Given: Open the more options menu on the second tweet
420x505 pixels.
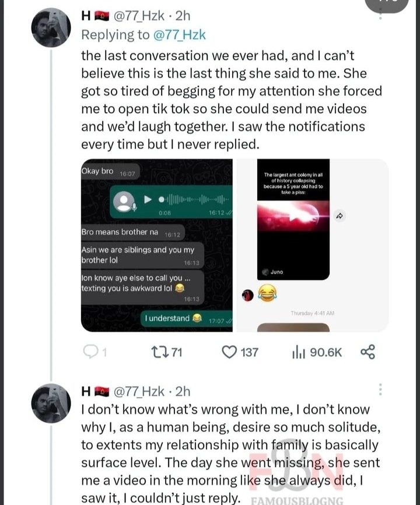Looking at the screenshot, I should pos(381,390).
